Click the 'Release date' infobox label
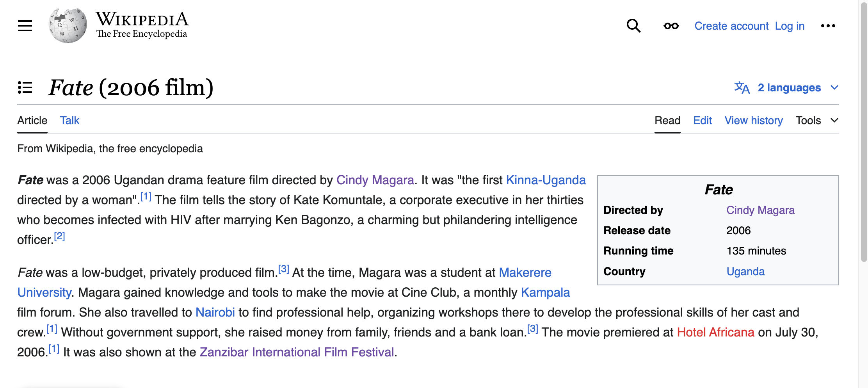This screenshot has height=388, width=868. click(x=637, y=231)
